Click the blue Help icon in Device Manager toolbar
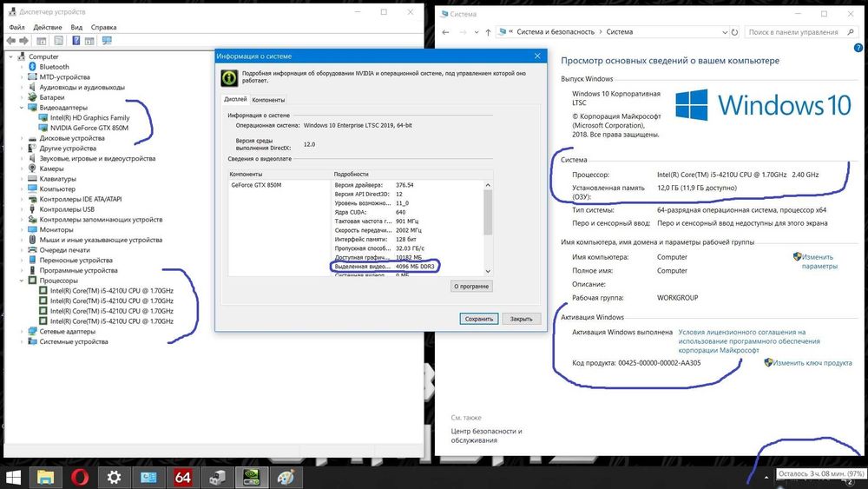868x489 pixels. click(76, 41)
